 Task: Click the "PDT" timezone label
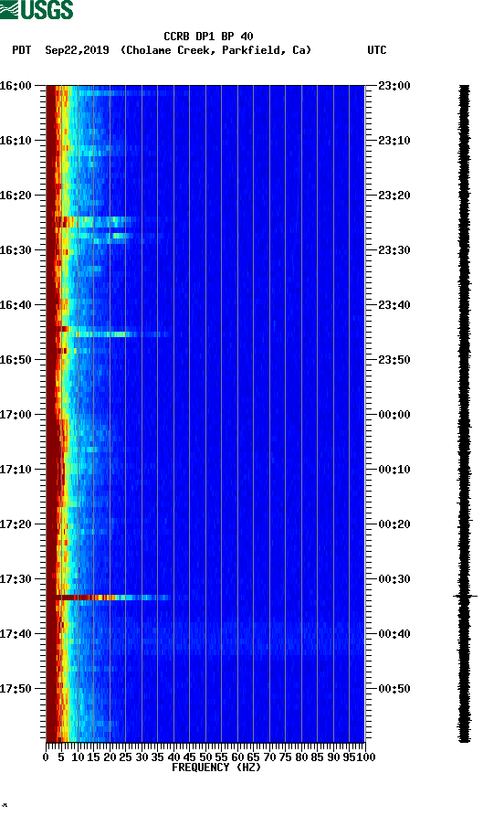point(21,50)
